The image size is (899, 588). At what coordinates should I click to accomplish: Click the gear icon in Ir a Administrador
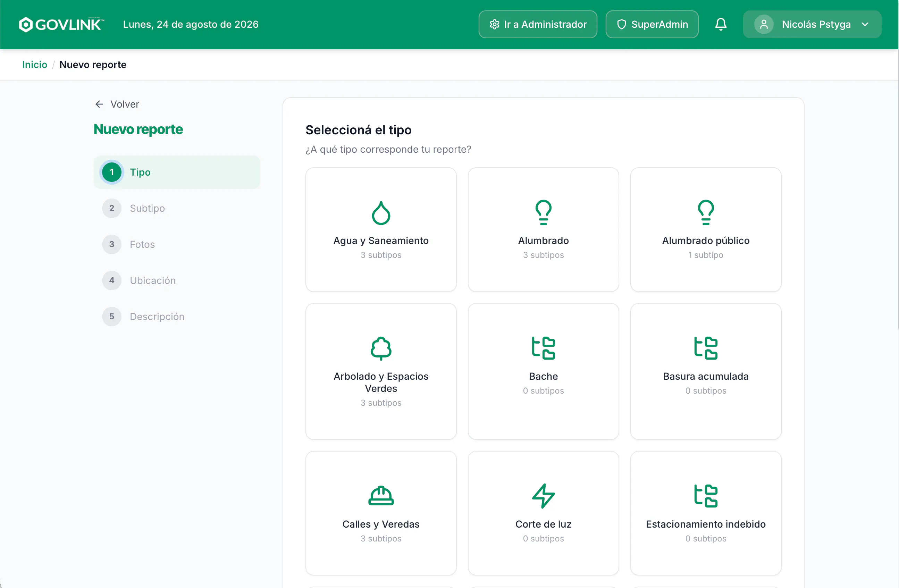(x=494, y=24)
